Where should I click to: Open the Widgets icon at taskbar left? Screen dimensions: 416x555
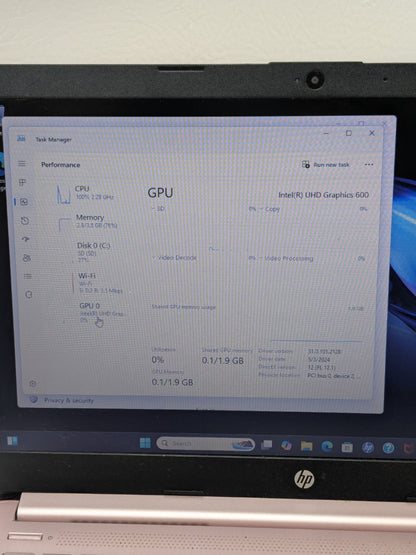[12, 441]
